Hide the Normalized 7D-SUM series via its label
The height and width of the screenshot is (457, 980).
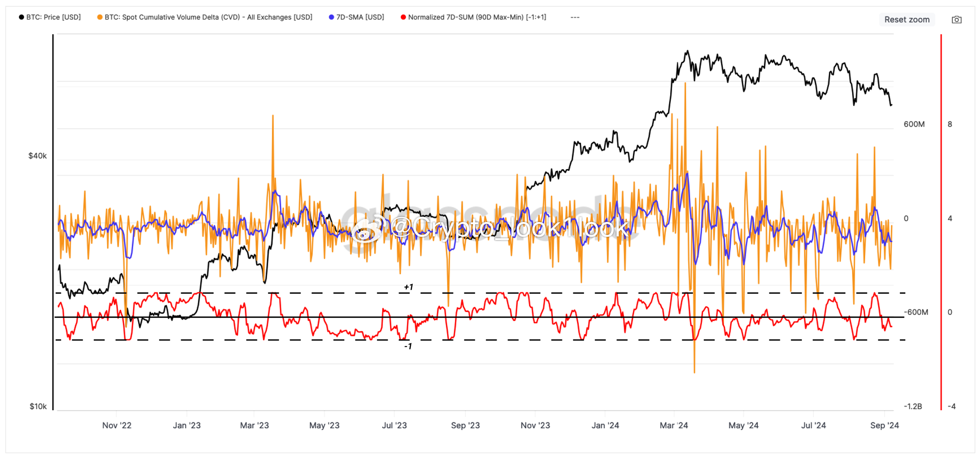click(x=477, y=17)
